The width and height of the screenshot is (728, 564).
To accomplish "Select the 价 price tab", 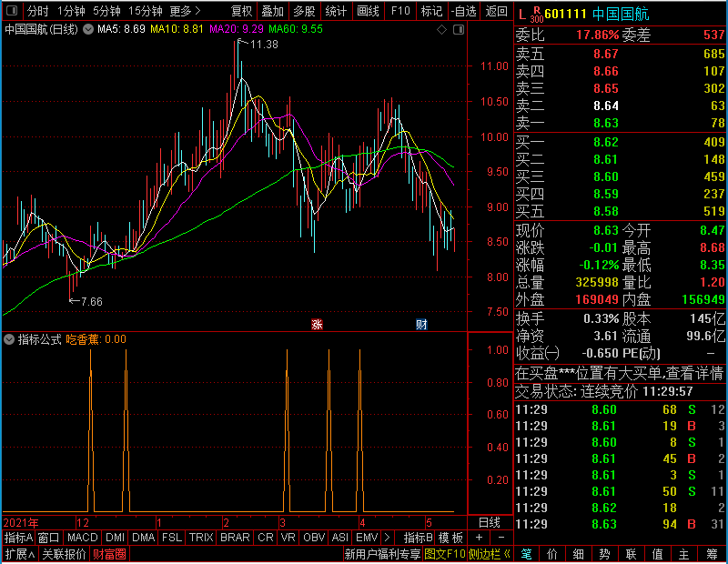I will pos(552,554).
